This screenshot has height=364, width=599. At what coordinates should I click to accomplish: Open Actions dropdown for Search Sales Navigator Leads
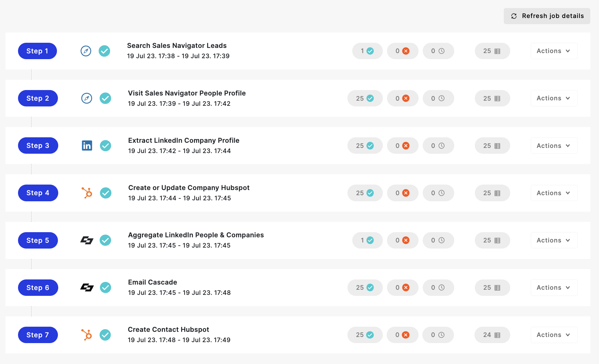click(554, 51)
